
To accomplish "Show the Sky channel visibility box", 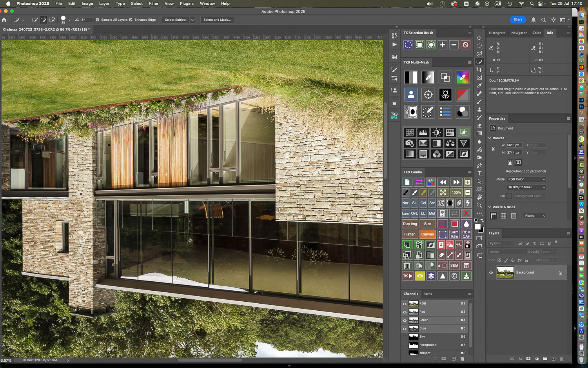I will click(x=405, y=337).
